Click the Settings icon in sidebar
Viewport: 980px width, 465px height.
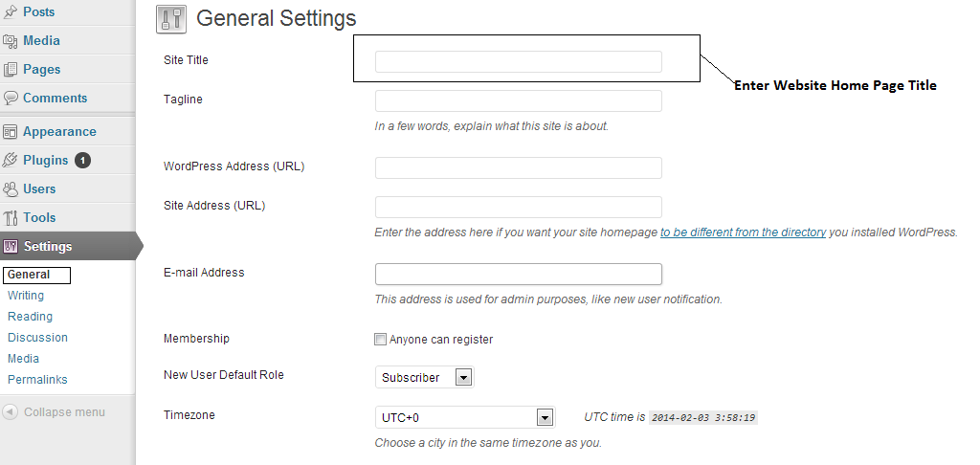point(11,247)
